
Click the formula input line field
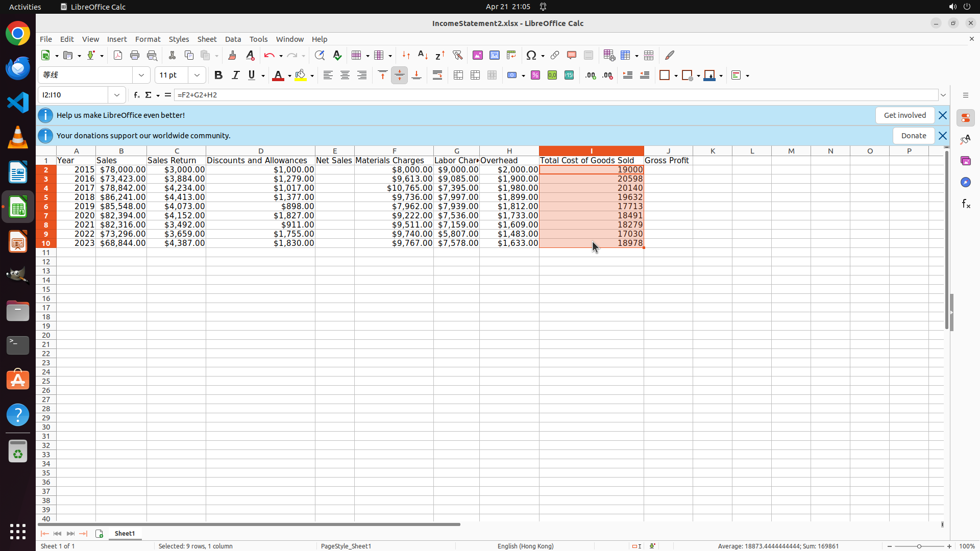coord(555,95)
